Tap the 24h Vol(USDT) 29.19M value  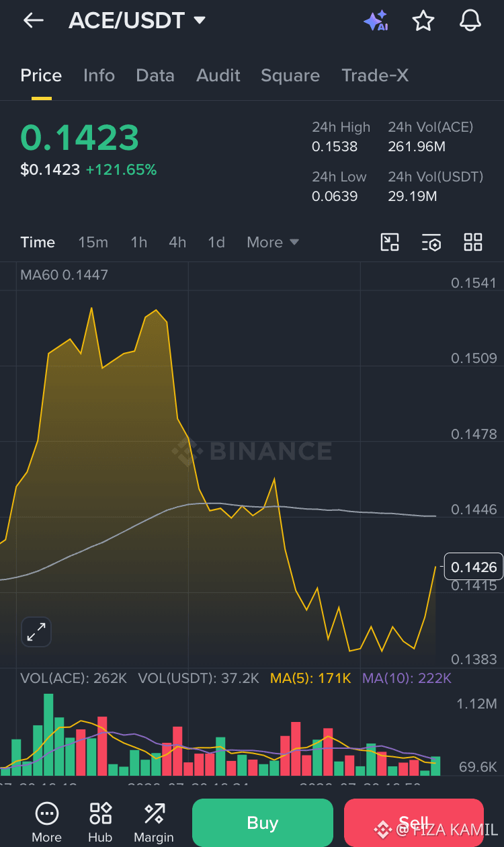click(413, 196)
